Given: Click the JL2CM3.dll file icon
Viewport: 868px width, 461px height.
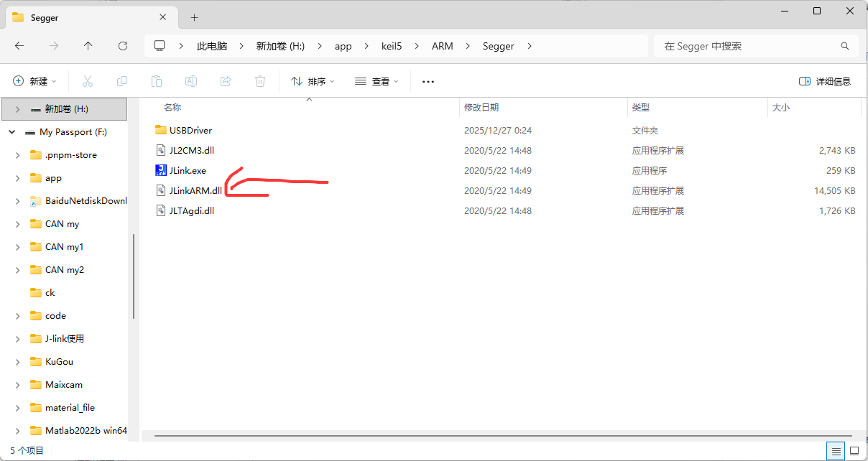Looking at the screenshot, I should 161,151.
